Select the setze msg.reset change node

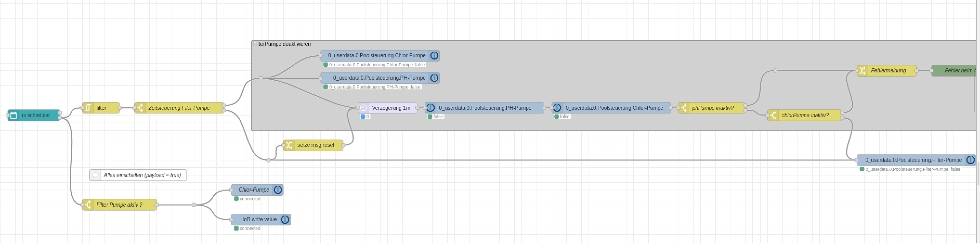(313, 145)
